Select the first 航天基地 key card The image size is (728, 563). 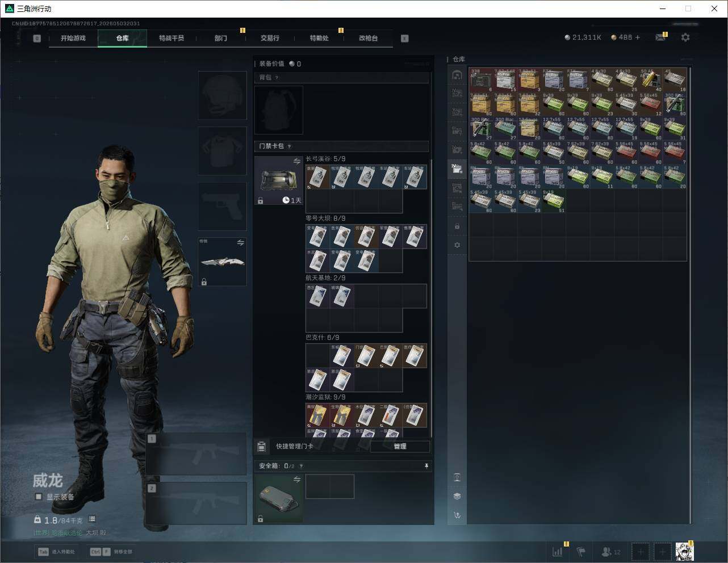317,296
